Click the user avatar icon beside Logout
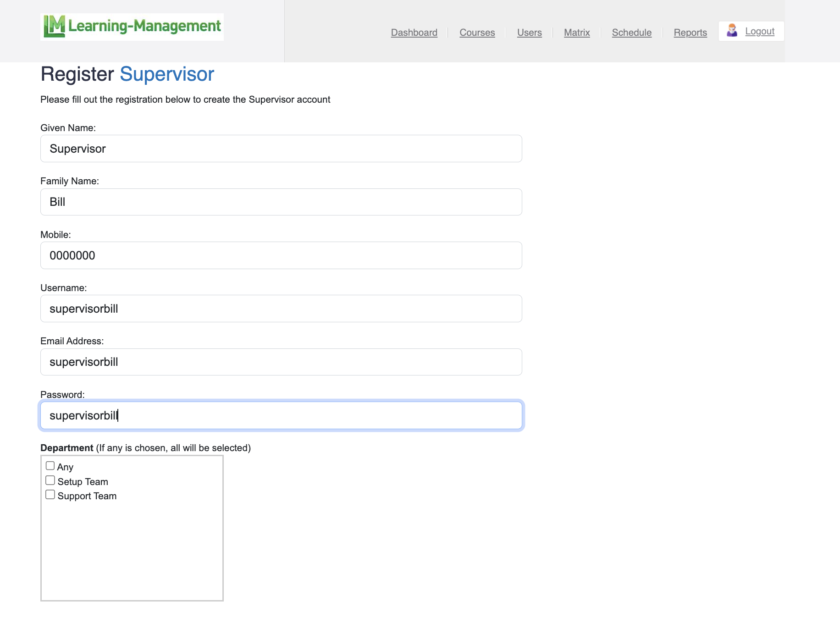Viewport: 840px width, 629px height. point(732,31)
